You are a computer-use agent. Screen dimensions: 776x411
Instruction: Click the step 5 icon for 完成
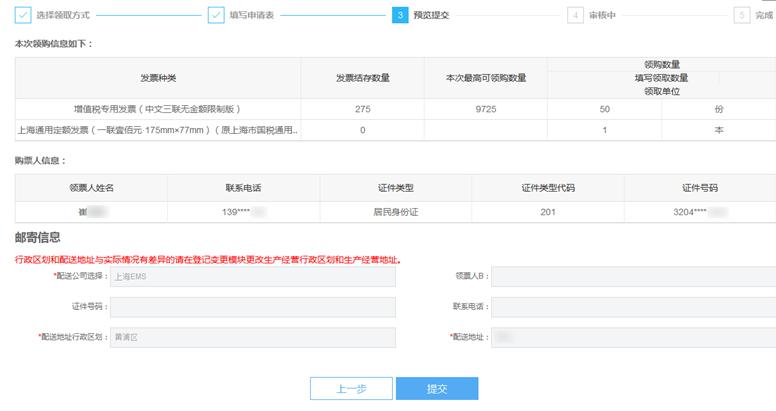pyautogui.click(x=741, y=15)
